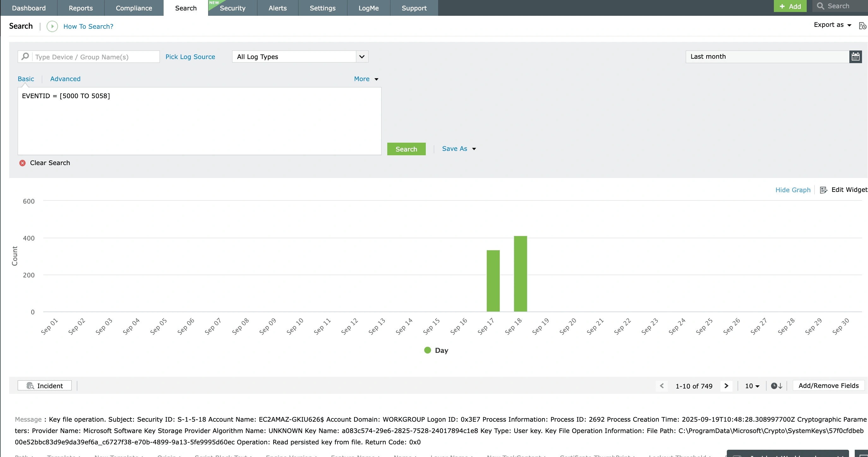Click the green Search button
This screenshot has width=868, height=457.
406,149
